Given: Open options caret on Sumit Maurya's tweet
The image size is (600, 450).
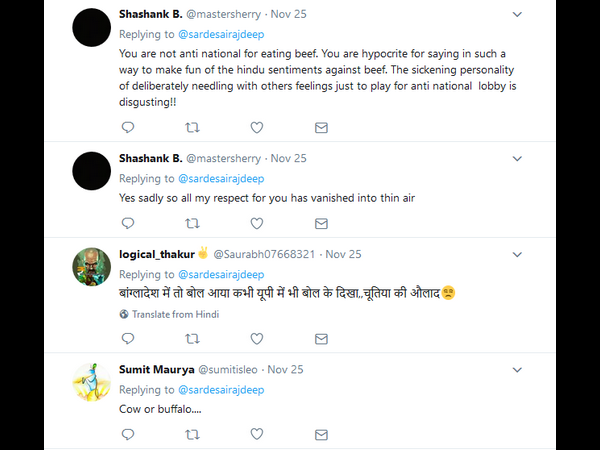Looking at the screenshot, I should (517, 369).
